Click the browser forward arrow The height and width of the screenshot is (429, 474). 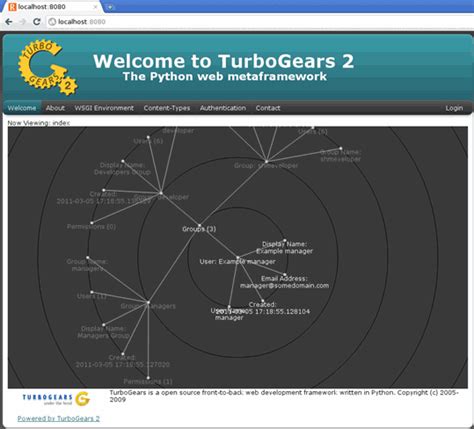(x=23, y=22)
